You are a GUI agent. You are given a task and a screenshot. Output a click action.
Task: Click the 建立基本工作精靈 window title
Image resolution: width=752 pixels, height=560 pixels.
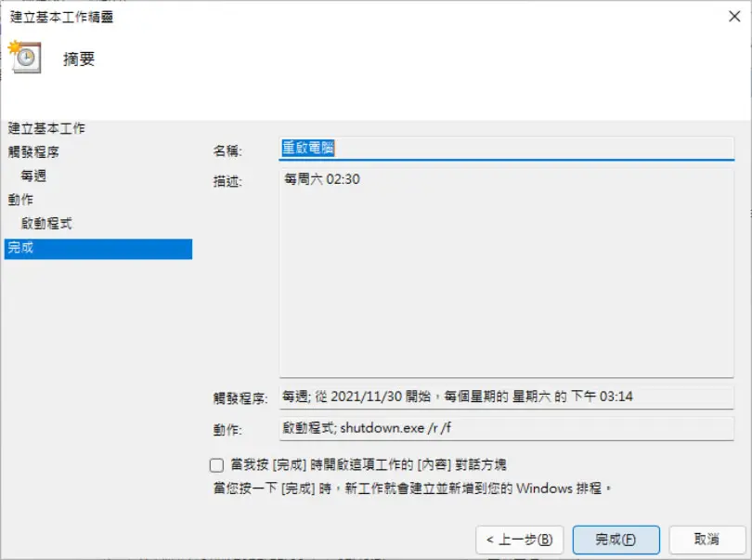[x=61, y=17]
